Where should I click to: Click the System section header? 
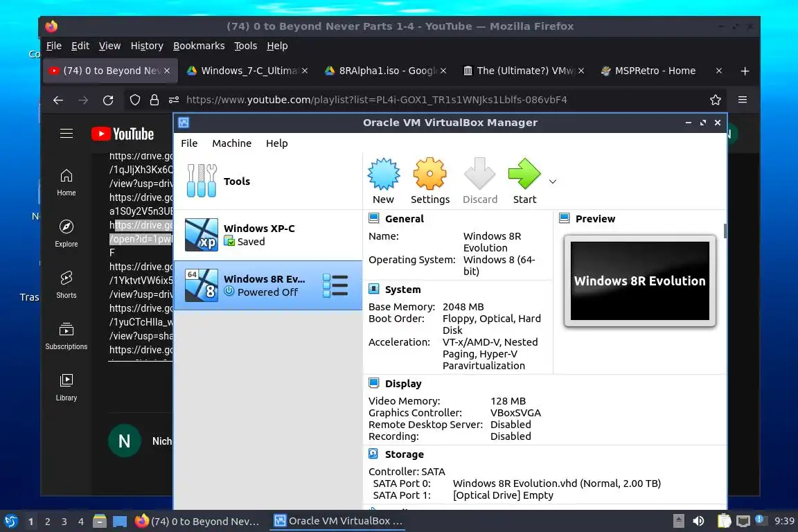pyautogui.click(x=402, y=290)
